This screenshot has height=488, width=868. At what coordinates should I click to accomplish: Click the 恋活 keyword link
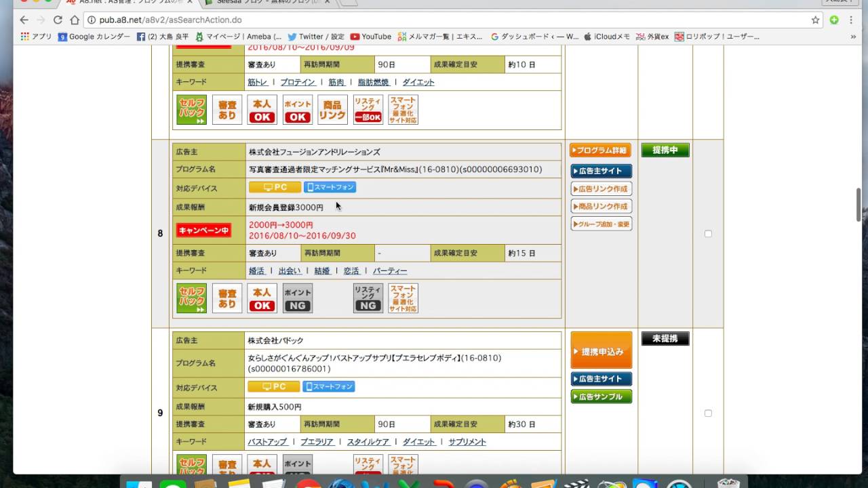351,270
